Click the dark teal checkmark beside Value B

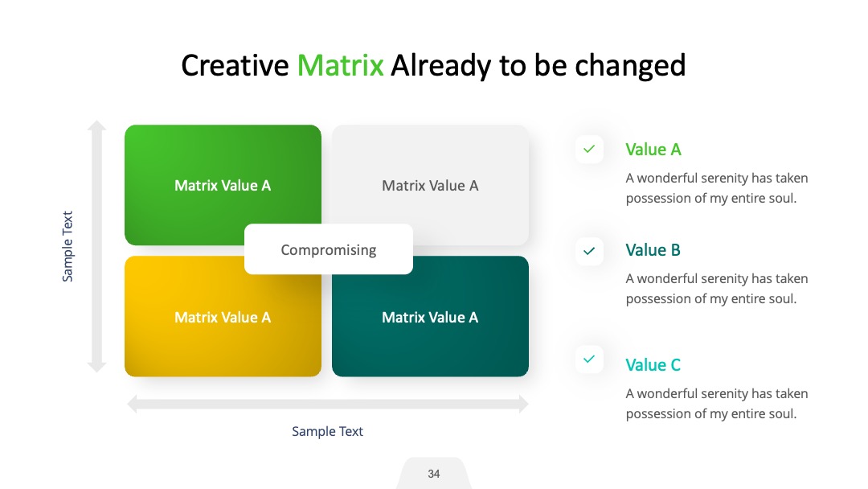coord(589,251)
